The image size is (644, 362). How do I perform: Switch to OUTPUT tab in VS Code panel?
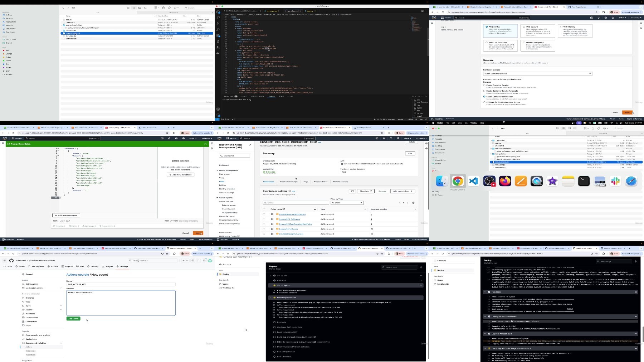244,96
